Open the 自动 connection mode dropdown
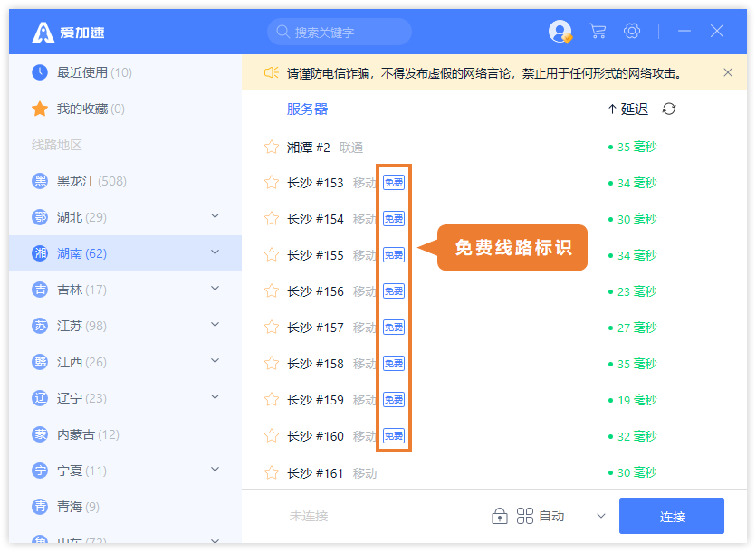 pos(600,514)
